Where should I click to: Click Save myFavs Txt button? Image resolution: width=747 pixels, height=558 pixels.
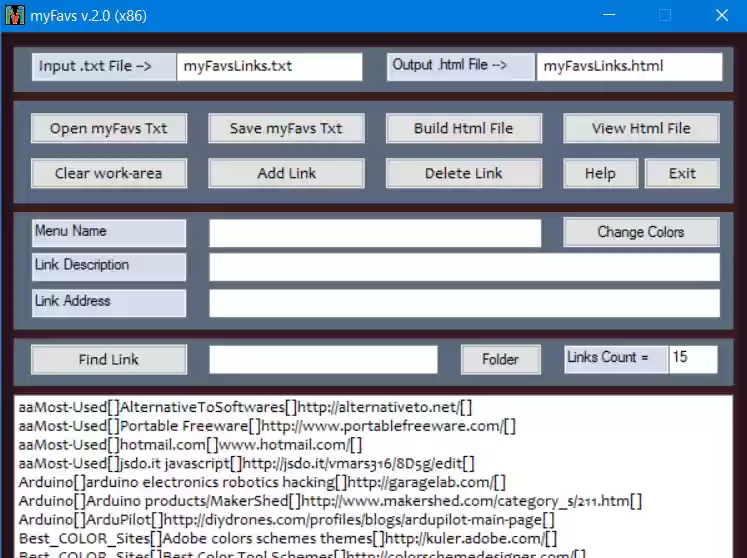tap(286, 128)
